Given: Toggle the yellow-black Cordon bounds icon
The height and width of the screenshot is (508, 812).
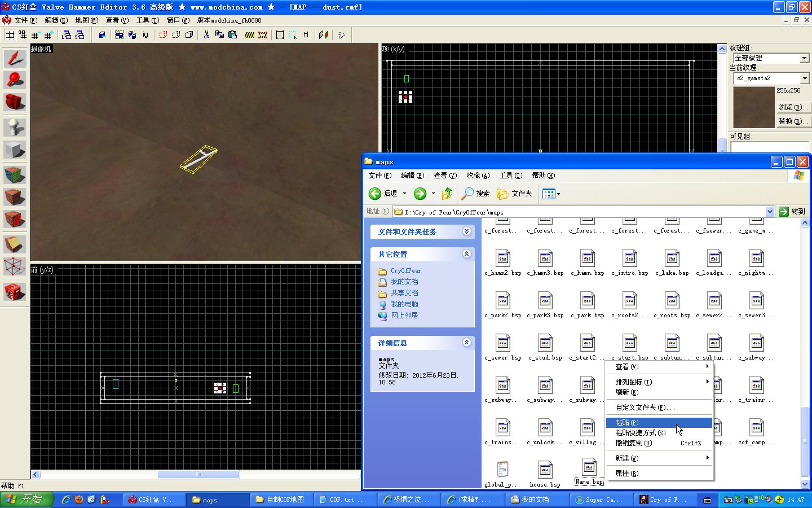Looking at the screenshot, I should (x=250, y=35).
